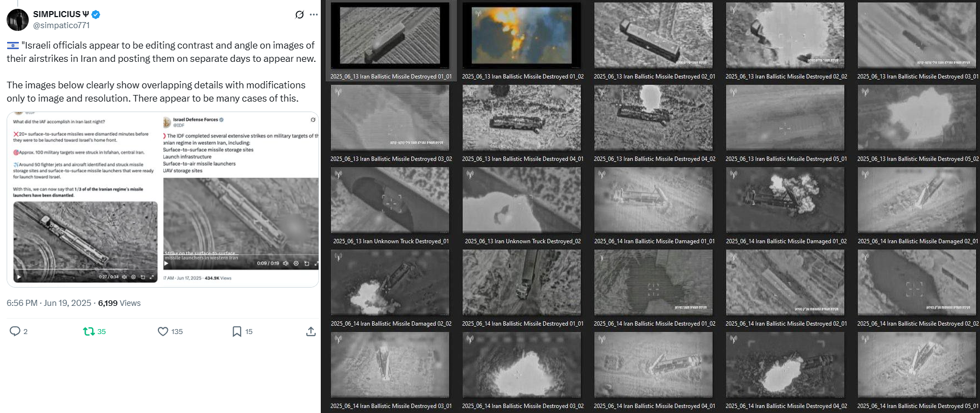Click file name 2025_06_13 Iran Ballistic Missile Destroyed 05_02
Image resolution: width=980 pixels, height=413 pixels.
pyautogui.click(x=918, y=159)
